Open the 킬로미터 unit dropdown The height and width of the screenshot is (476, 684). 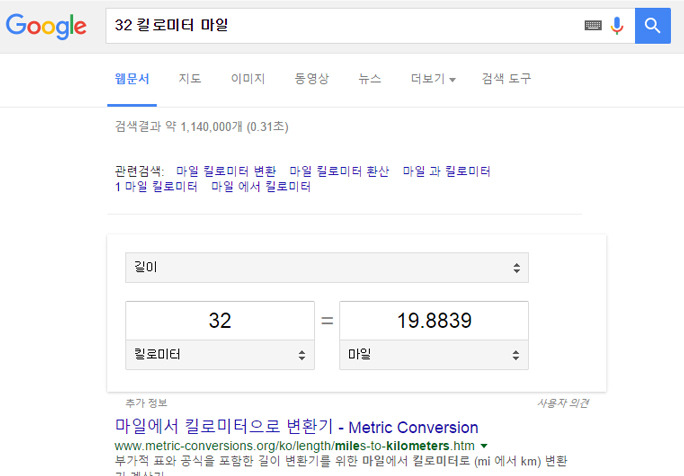pyautogui.click(x=220, y=355)
